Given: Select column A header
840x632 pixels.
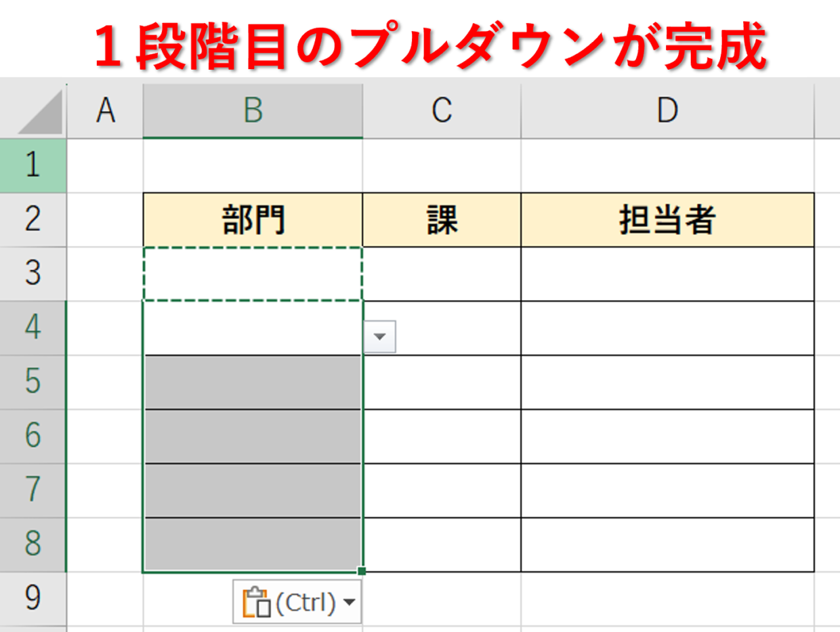Looking at the screenshot, I should pyautogui.click(x=105, y=110).
